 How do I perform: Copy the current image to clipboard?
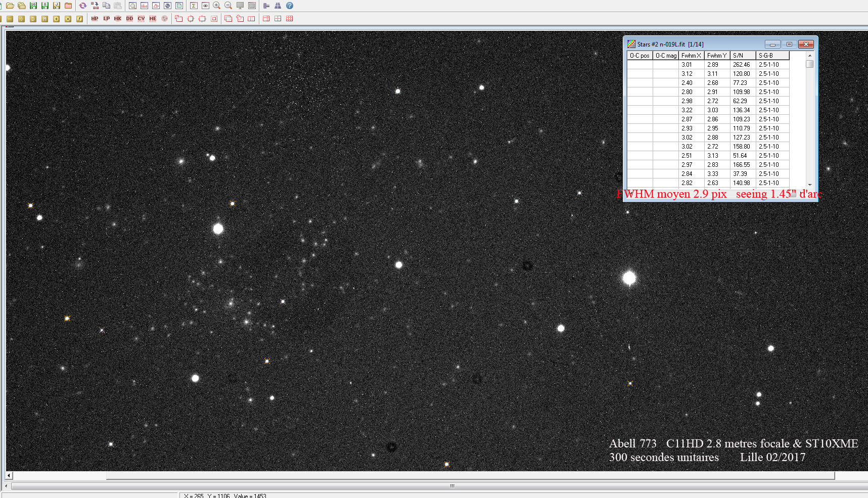107,6
